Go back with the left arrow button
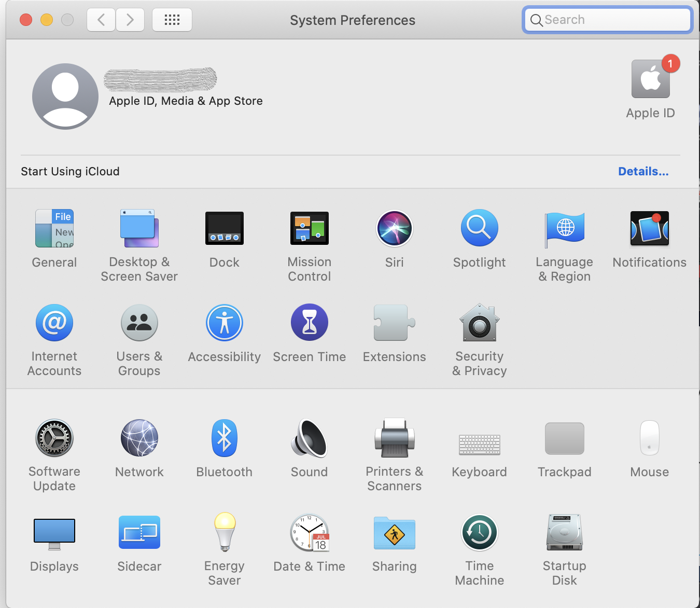The image size is (700, 608). (101, 20)
